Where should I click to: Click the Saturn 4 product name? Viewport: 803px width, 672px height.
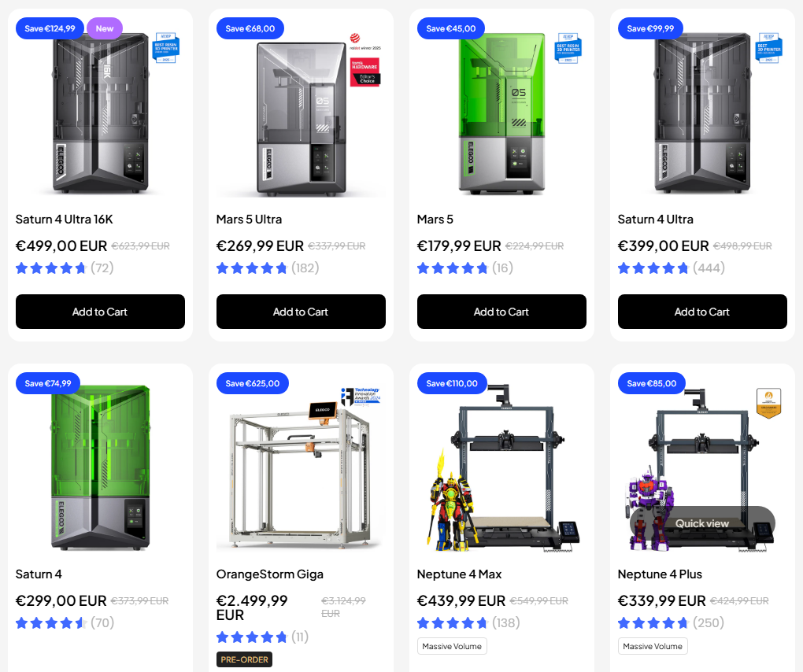click(x=39, y=574)
